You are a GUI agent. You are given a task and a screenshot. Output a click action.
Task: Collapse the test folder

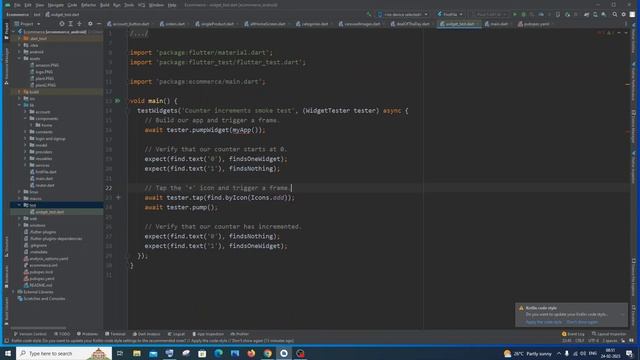pos(20,205)
